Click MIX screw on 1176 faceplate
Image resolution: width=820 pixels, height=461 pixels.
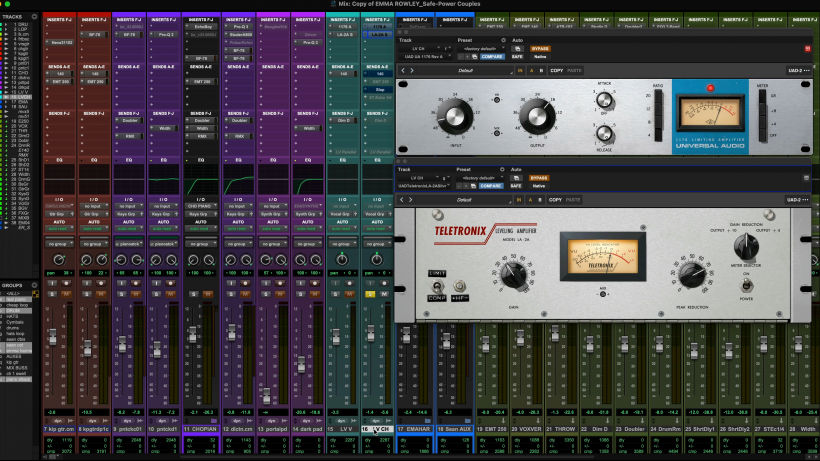point(497,133)
